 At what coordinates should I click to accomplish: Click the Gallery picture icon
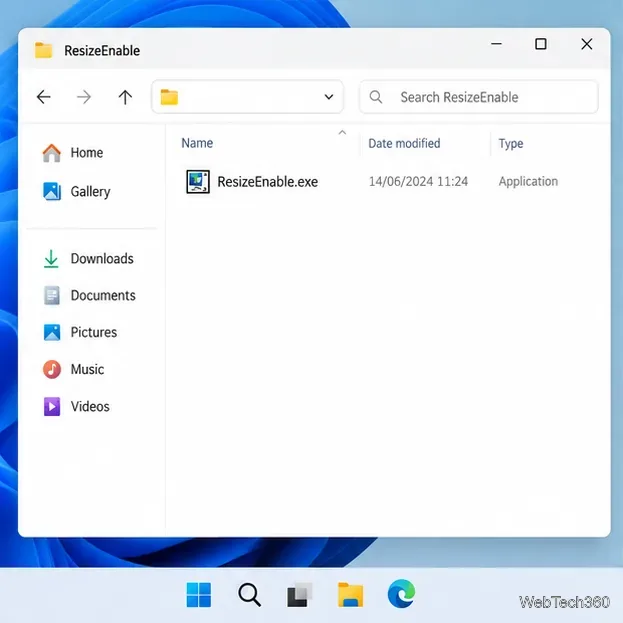[x=52, y=192]
